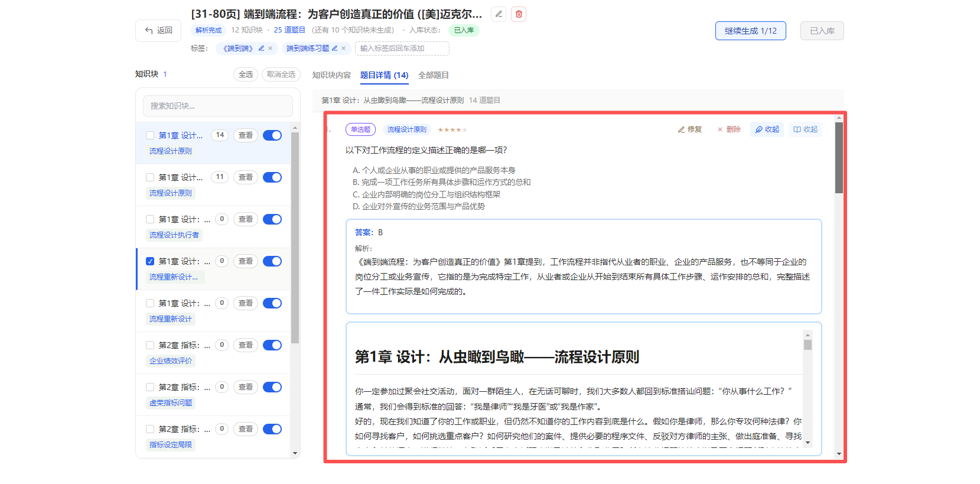Click 查看 on the 指标设定局限 row
980x484 pixels.
[246, 429]
